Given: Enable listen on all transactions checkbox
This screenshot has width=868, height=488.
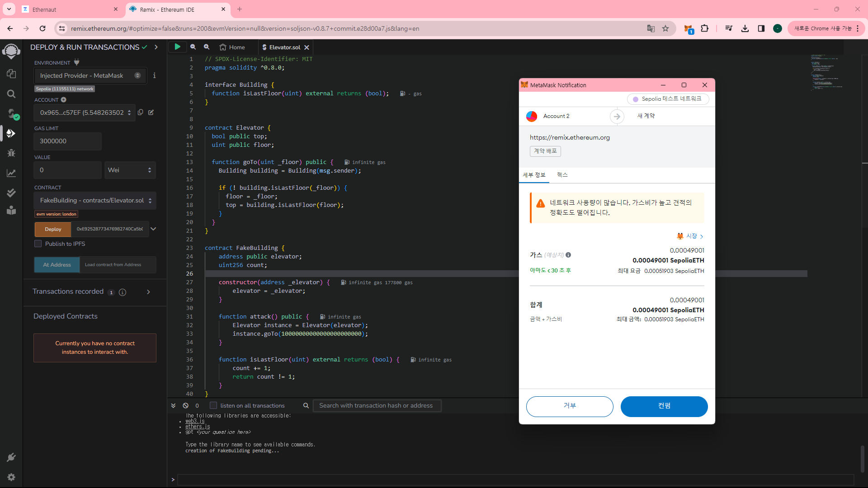Looking at the screenshot, I should coord(213,406).
